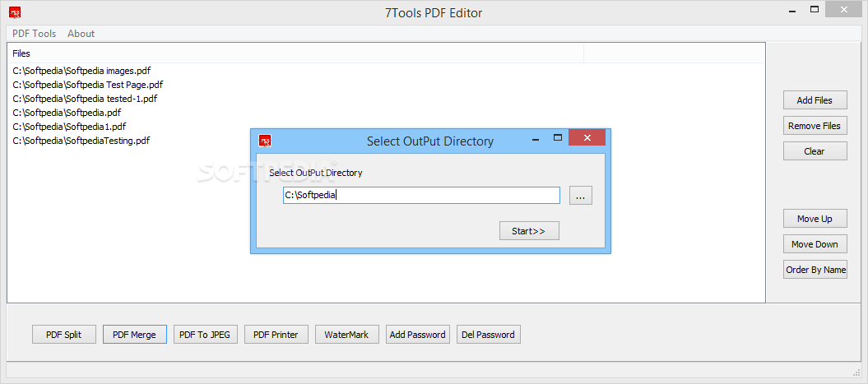The width and height of the screenshot is (868, 384).
Task: Click the 7Tools PDF Editor app icon in title bar
Action: coord(16,12)
